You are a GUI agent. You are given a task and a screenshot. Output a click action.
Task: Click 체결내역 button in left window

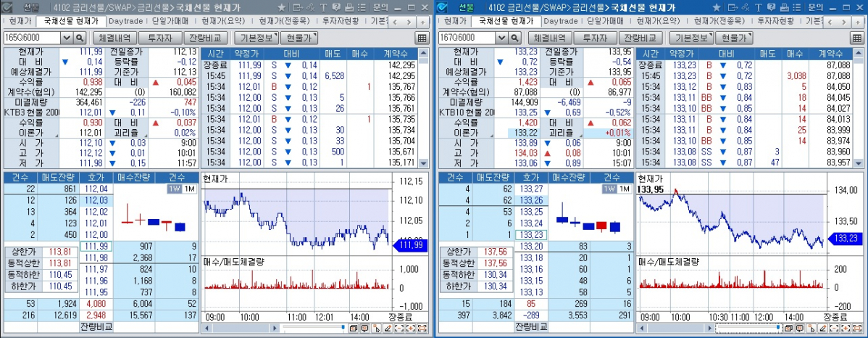[x=114, y=38]
